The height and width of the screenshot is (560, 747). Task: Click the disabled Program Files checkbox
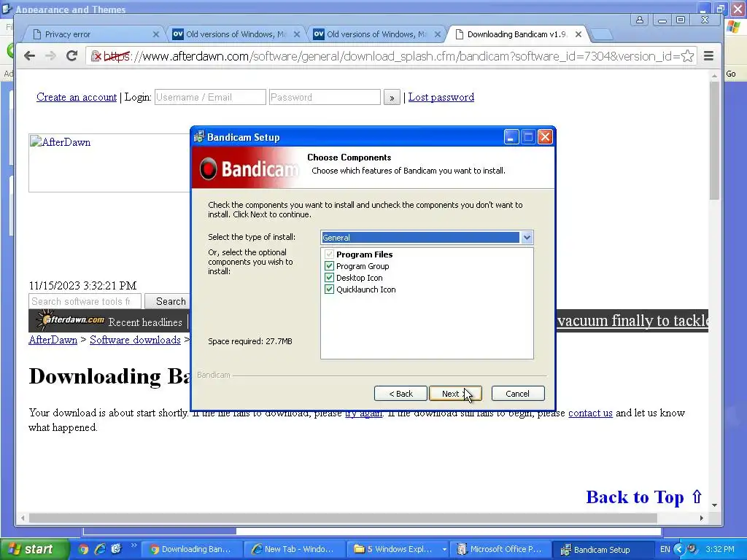[x=329, y=254]
